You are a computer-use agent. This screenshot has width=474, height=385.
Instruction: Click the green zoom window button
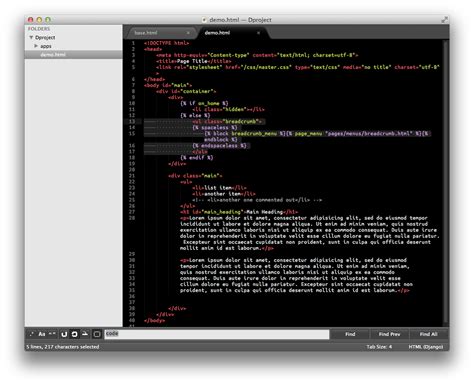pos(48,20)
